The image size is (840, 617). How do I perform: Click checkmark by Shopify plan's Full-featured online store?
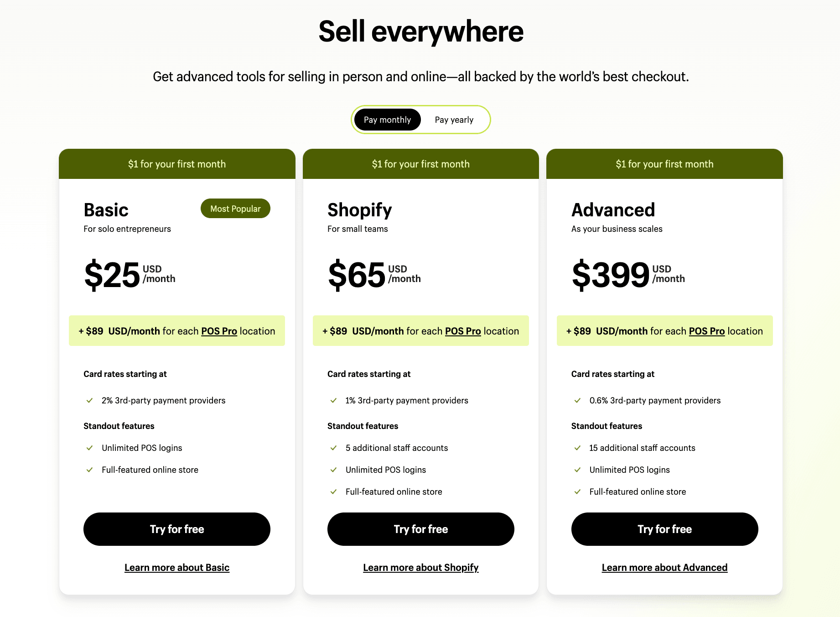click(334, 492)
